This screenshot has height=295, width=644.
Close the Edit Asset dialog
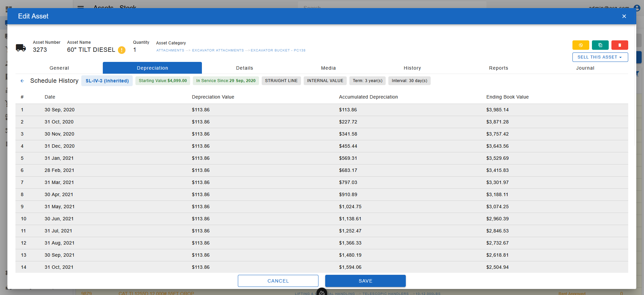624,16
